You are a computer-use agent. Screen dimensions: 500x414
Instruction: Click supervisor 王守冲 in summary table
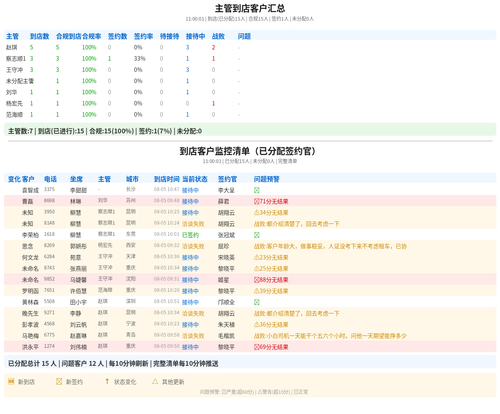pyautogui.click(x=14, y=70)
